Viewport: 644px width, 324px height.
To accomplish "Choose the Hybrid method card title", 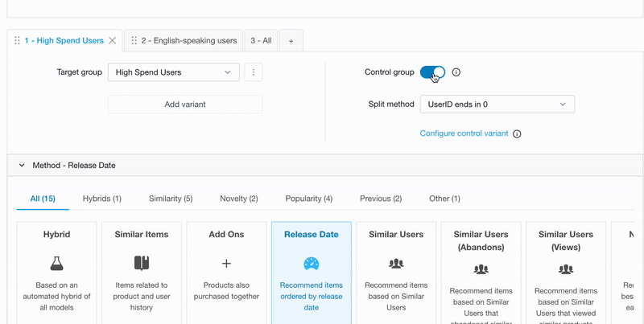I will tap(56, 234).
